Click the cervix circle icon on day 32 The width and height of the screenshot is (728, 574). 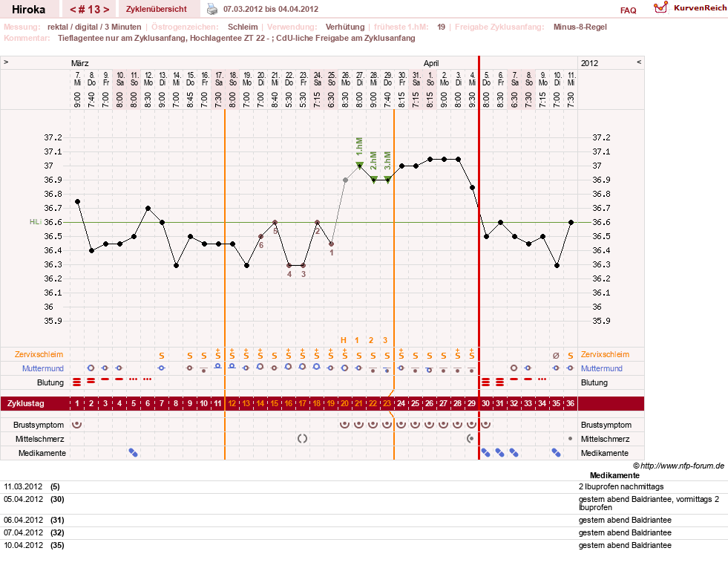pyautogui.click(x=514, y=368)
